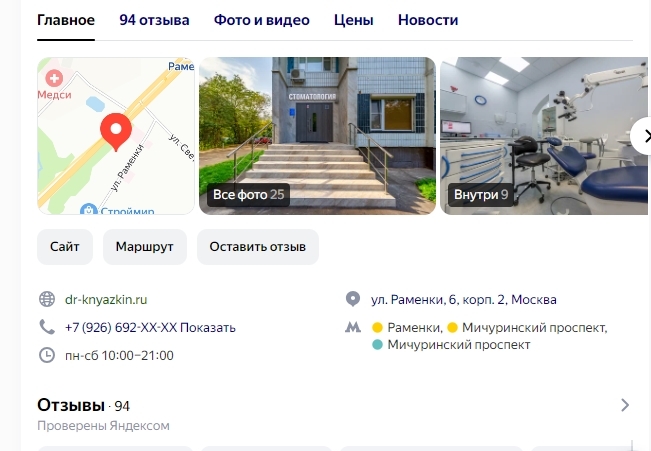Select the Цены tab
Image resolution: width=651 pixels, height=451 pixels.
pyautogui.click(x=354, y=20)
